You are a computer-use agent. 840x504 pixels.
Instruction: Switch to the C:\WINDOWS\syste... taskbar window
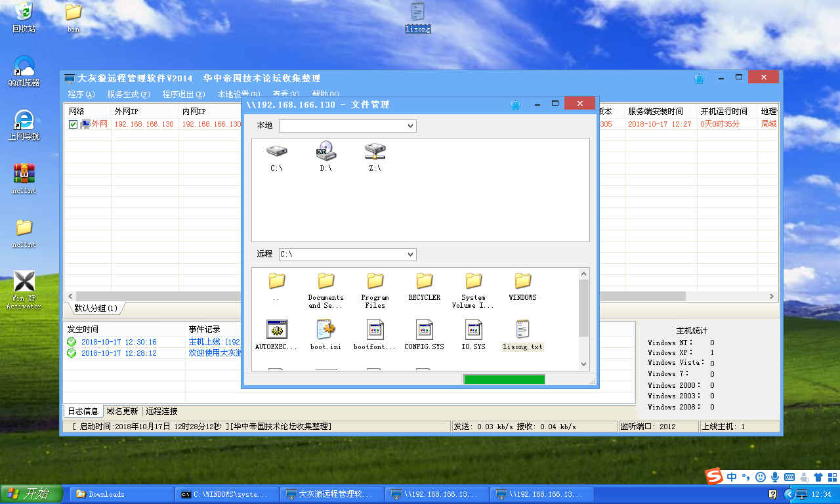pos(226,494)
